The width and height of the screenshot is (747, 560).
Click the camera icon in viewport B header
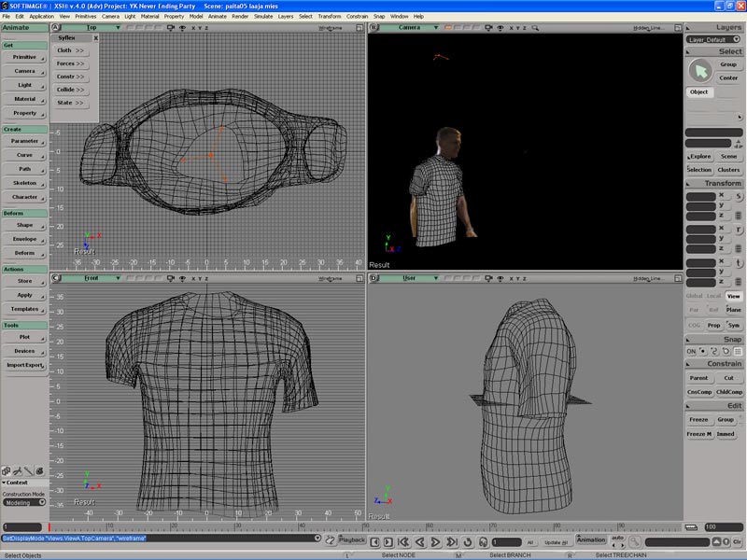(488, 28)
